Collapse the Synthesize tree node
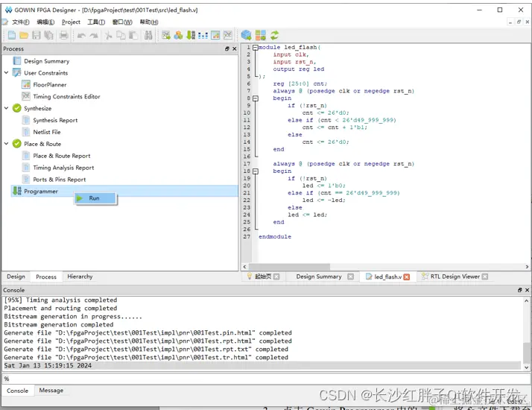The image size is (532, 410). pos(6,108)
